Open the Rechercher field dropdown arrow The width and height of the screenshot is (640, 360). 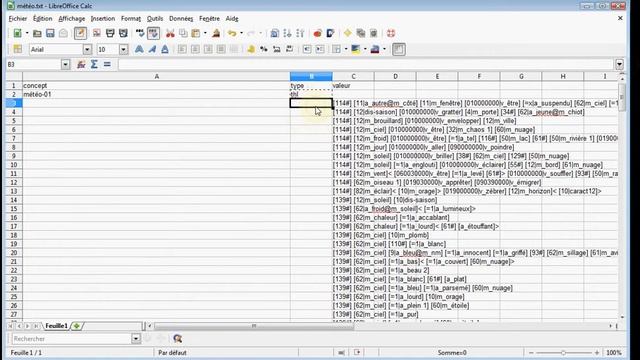[x=136, y=339]
